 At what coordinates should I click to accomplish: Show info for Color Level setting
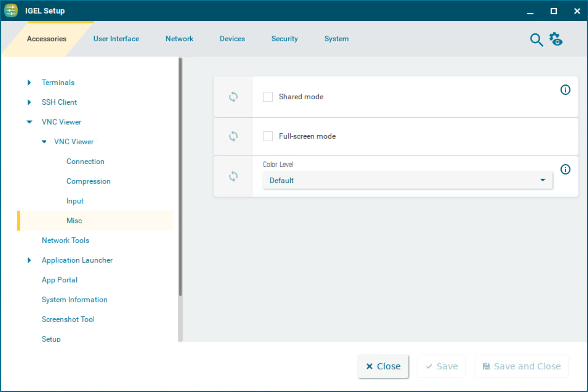coord(565,169)
